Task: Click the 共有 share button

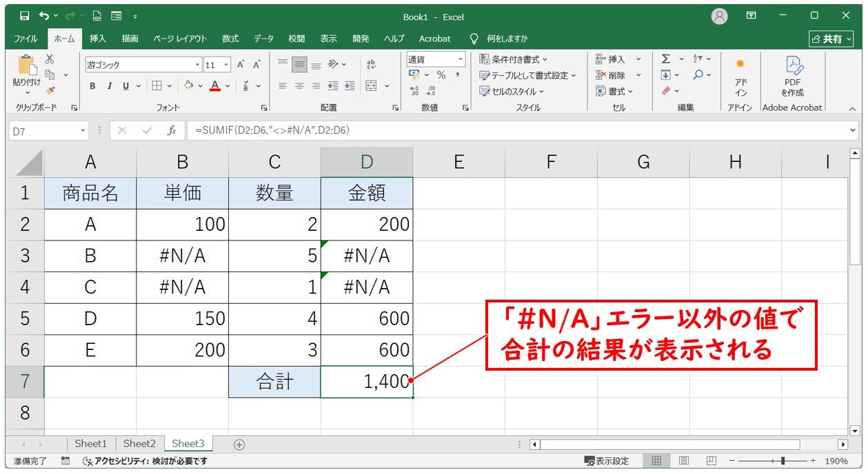Action: click(831, 39)
